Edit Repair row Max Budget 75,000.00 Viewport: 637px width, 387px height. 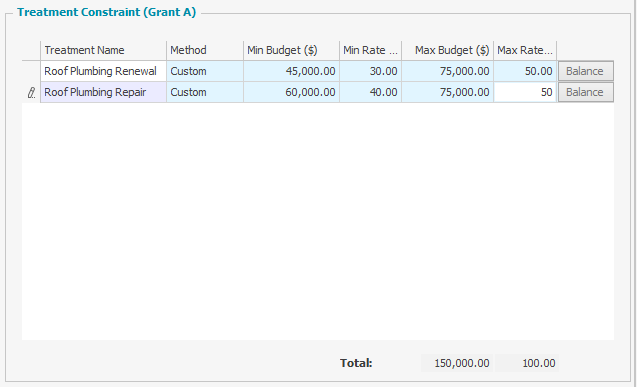coord(448,92)
